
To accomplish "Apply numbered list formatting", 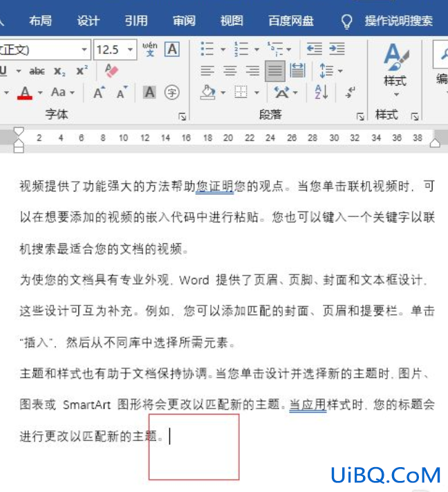I will pyautogui.click(x=241, y=49).
